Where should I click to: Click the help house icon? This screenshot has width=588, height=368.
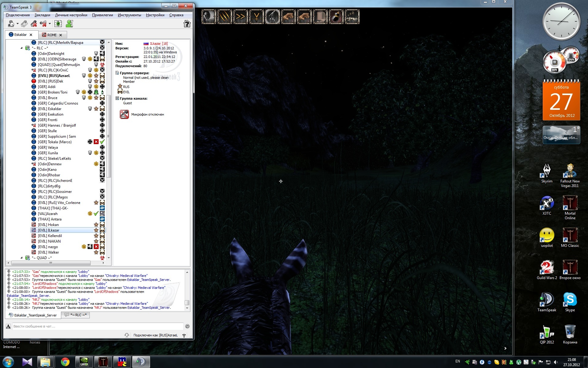(x=187, y=24)
